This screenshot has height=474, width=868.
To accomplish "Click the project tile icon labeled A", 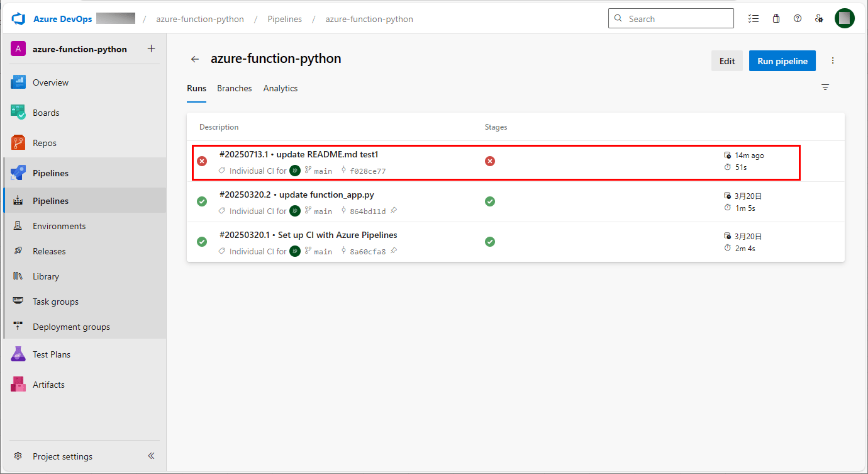I will click(x=18, y=48).
